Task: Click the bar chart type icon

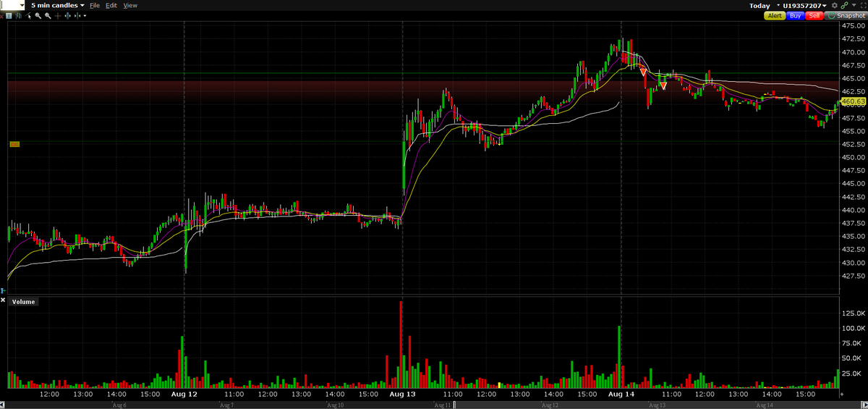Action: point(18,16)
